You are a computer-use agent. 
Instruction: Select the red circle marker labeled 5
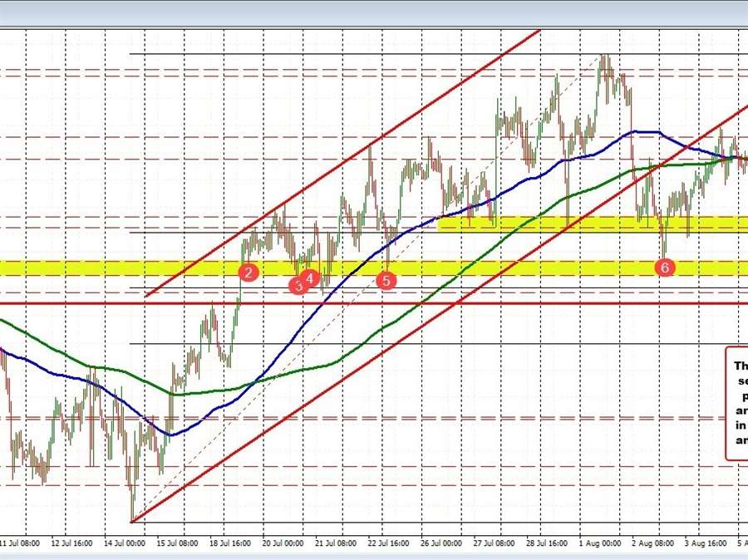(x=386, y=281)
